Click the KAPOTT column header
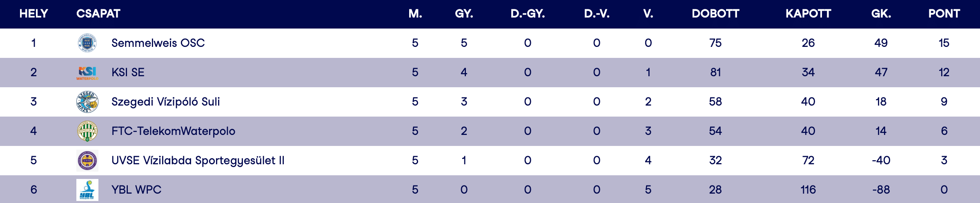 pyautogui.click(x=808, y=14)
